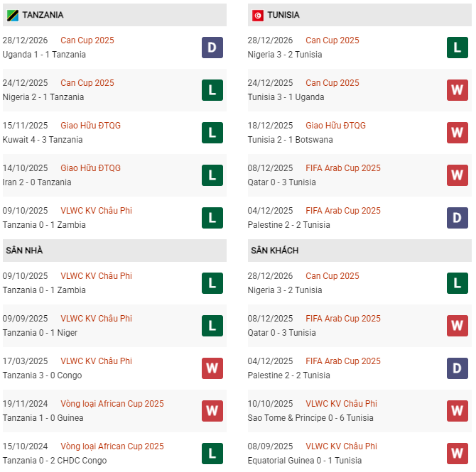Click the Tunisia flag icon
Screen dimensions: 476x472
[x=258, y=15]
